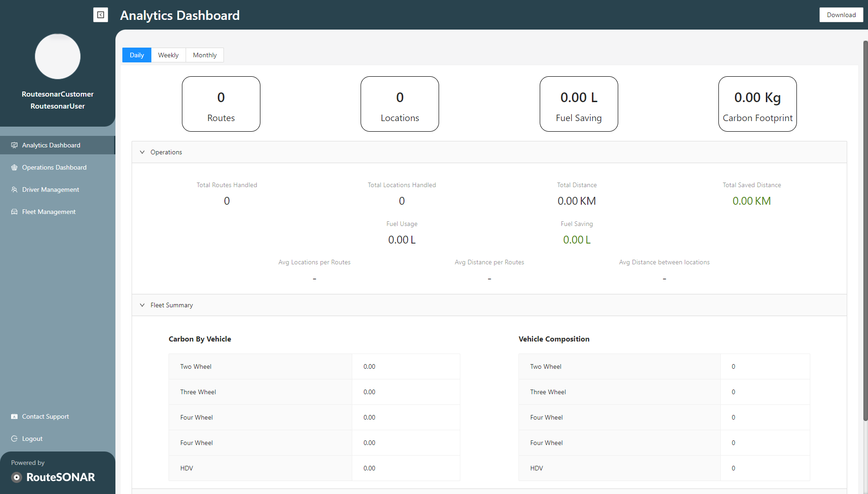This screenshot has width=868, height=494.
Task: Click the Fleet Management vehicle icon
Action: pos(14,212)
